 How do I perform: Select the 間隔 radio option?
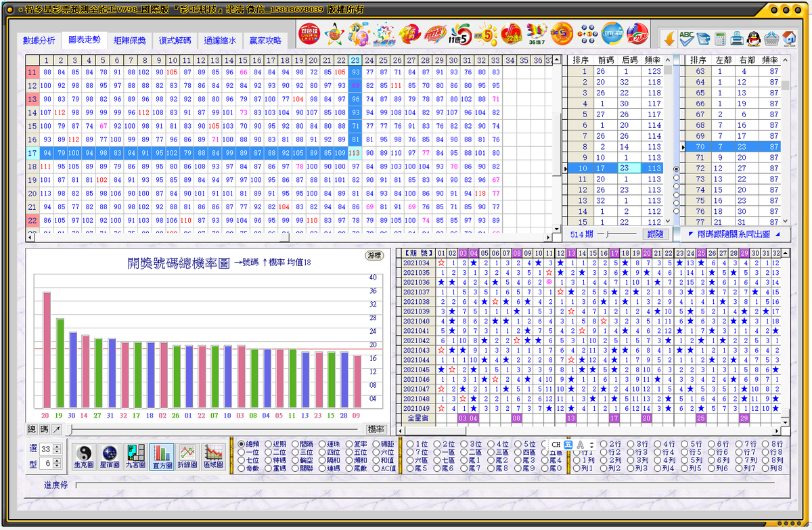point(302,444)
